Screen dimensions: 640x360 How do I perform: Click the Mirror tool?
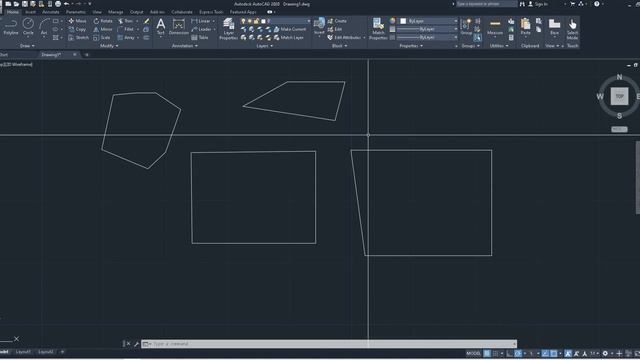coord(103,29)
